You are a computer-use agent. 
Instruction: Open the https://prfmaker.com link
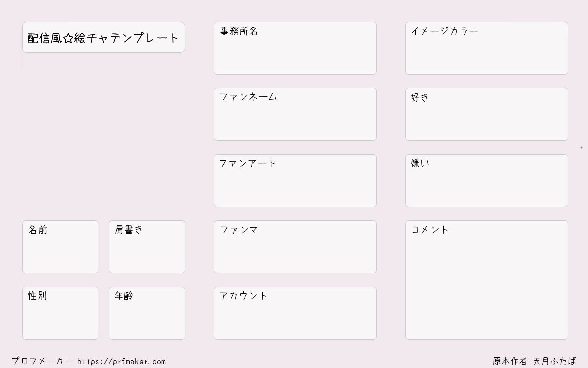click(122, 362)
